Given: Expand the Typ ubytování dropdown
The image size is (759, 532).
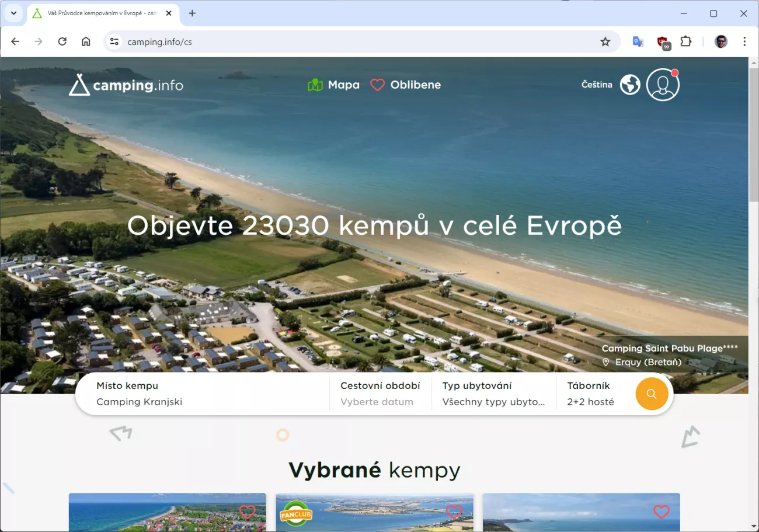Looking at the screenshot, I should tap(493, 394).
